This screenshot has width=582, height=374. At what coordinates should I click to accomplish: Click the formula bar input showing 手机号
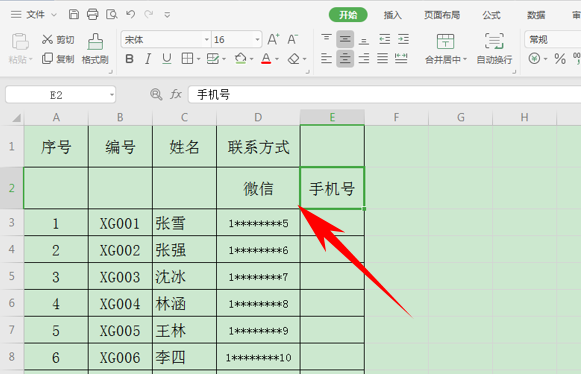(x=385, y=95)
